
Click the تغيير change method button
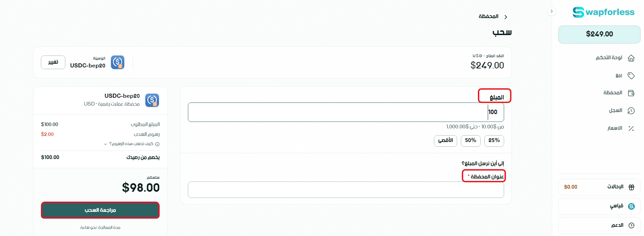pos(53,62)
